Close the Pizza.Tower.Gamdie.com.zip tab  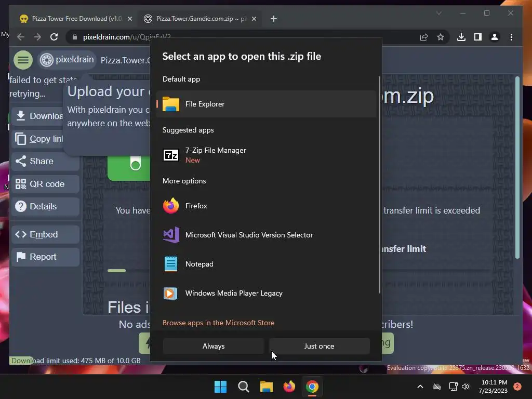coord(254,19)
